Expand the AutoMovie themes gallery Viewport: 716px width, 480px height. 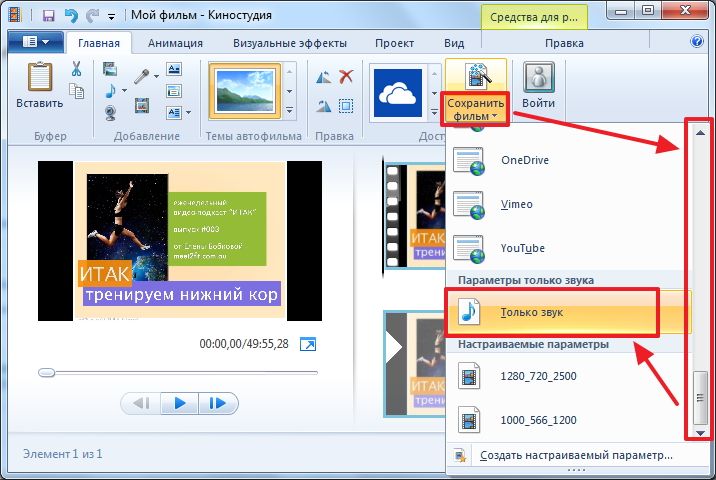(290, 111)
